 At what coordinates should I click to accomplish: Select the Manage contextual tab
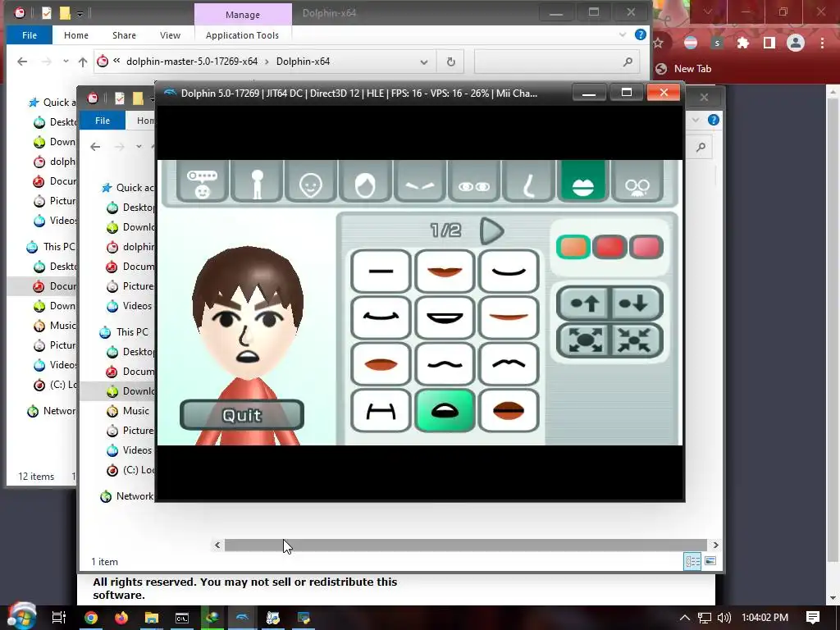[x=243, y=15]
